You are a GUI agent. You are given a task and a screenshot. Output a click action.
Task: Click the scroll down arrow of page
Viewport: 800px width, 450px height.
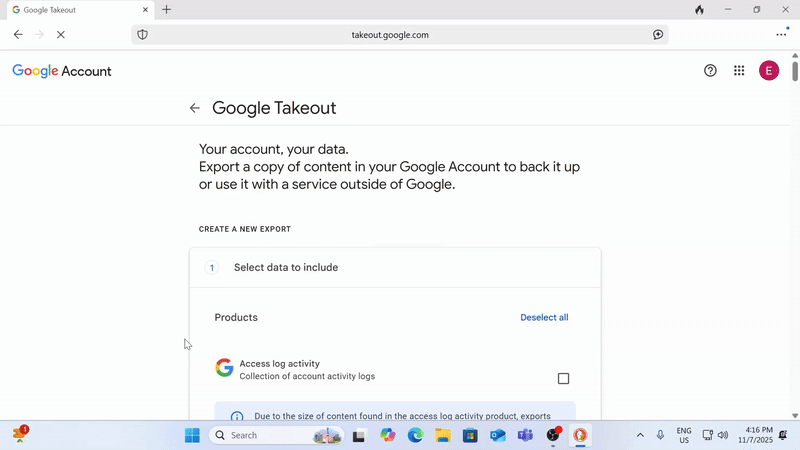coord(795,416)
